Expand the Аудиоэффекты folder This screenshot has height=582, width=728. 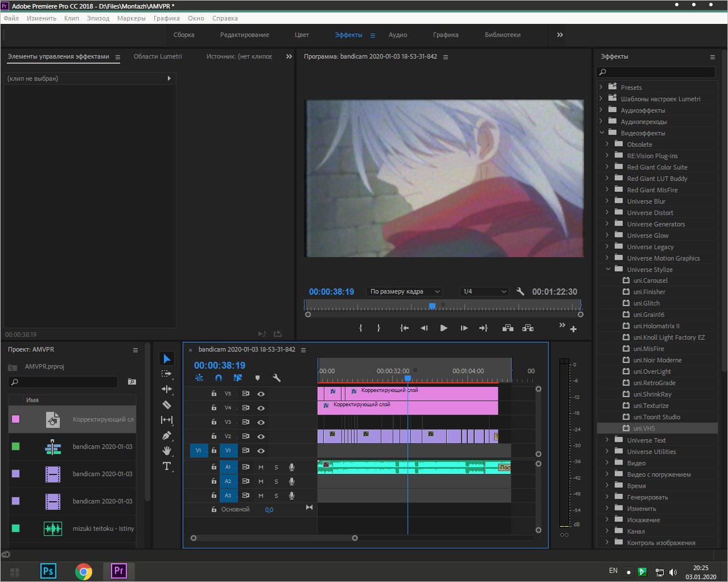(601, 110)
